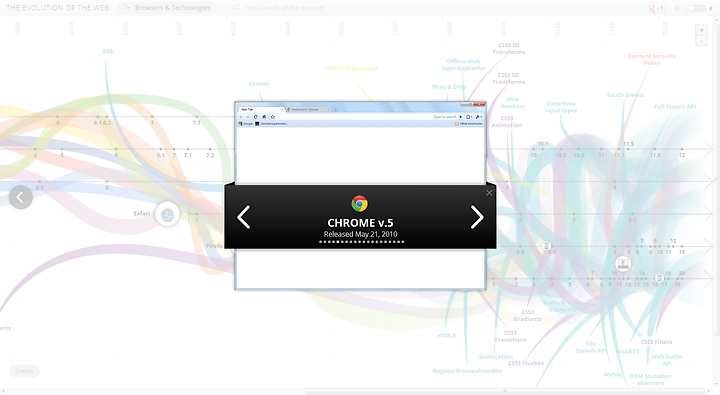This screenshot has height=395, width=720.
Task: Click the Drag & Drop label
Action: click(x=449, y=86)
